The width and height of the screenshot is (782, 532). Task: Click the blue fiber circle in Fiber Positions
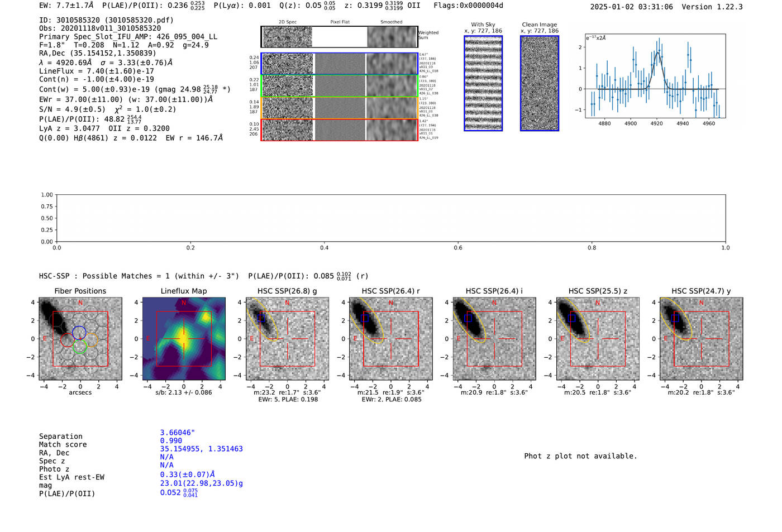[79, 333]
